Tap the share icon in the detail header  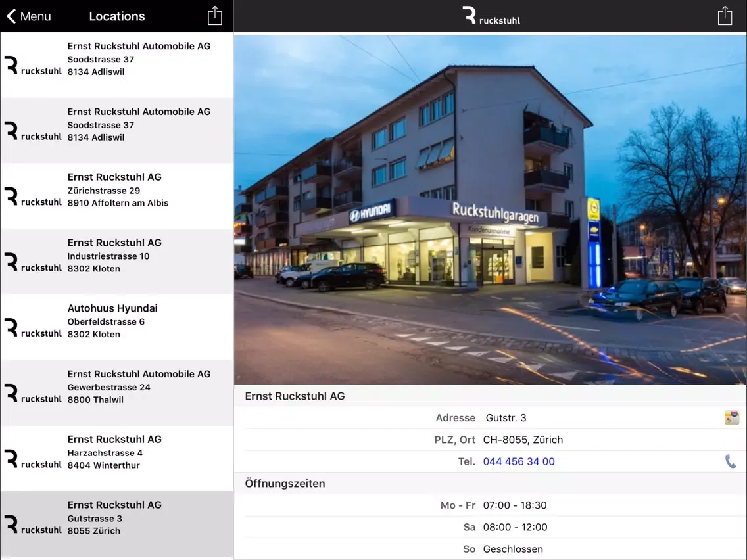tap(725, 15)
